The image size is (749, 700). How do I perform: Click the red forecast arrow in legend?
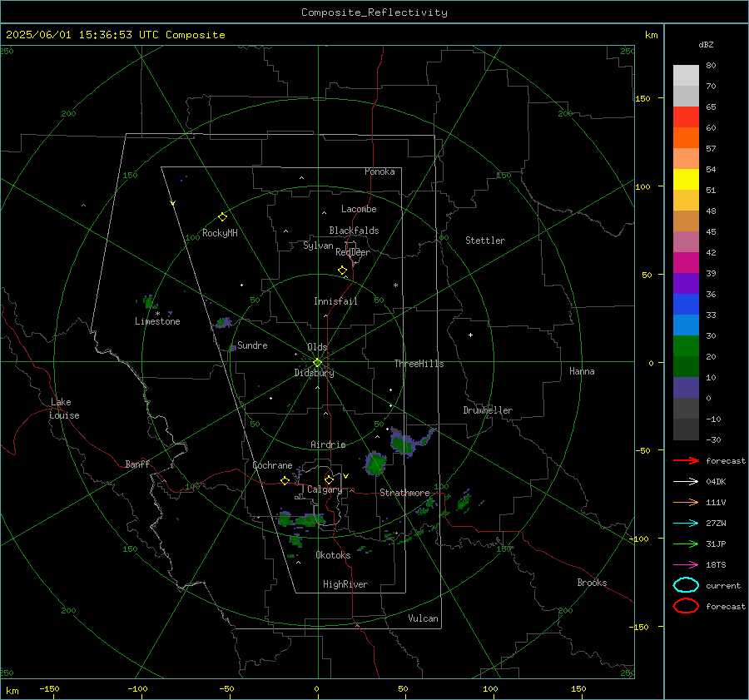pos(686,460)
